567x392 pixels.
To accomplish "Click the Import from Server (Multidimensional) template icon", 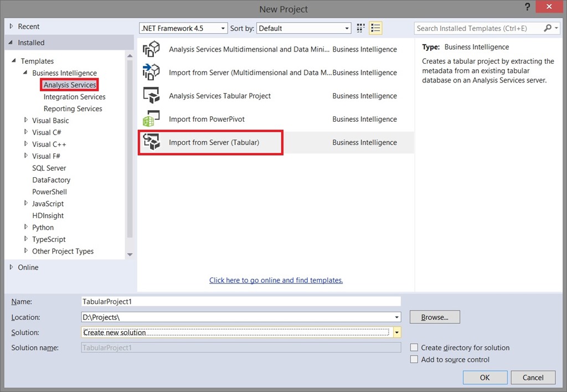I will point(151,72).
